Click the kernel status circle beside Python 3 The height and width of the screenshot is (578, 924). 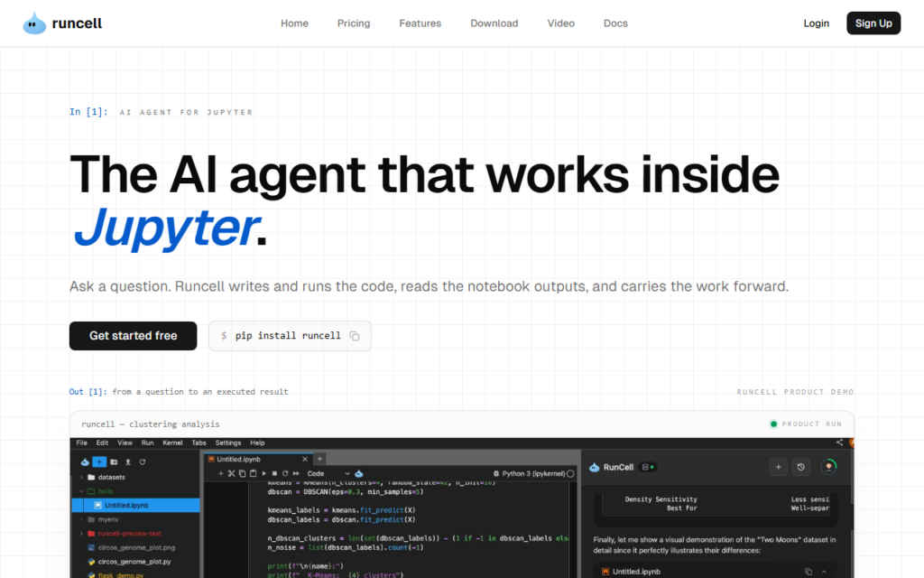(570, 473)
